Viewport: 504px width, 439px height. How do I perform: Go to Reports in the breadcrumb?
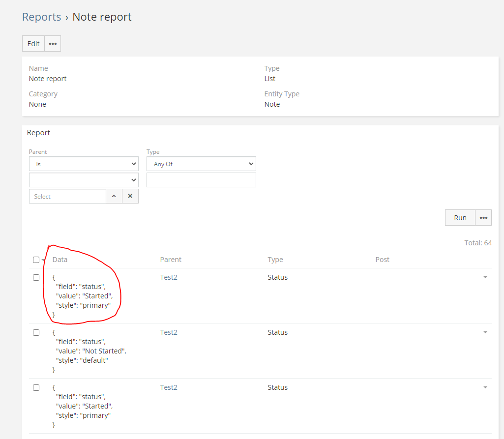41,17
